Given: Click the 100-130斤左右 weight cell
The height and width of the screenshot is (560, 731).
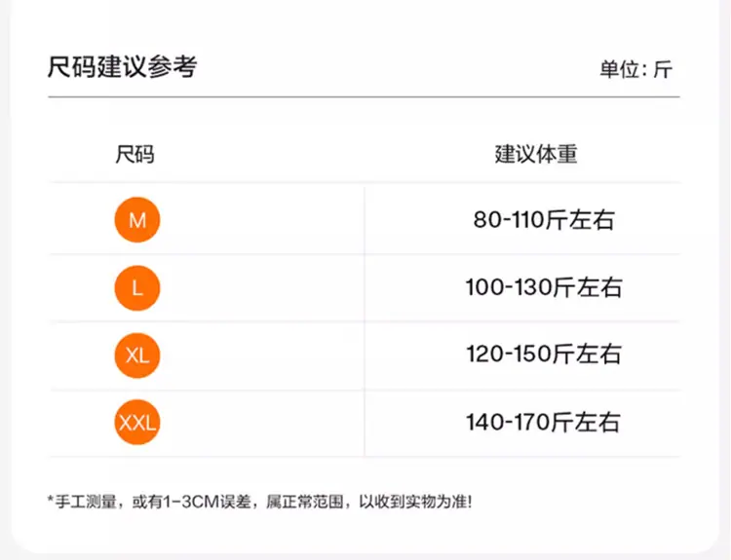Looking at the screenshot, I should click(544, 288).
